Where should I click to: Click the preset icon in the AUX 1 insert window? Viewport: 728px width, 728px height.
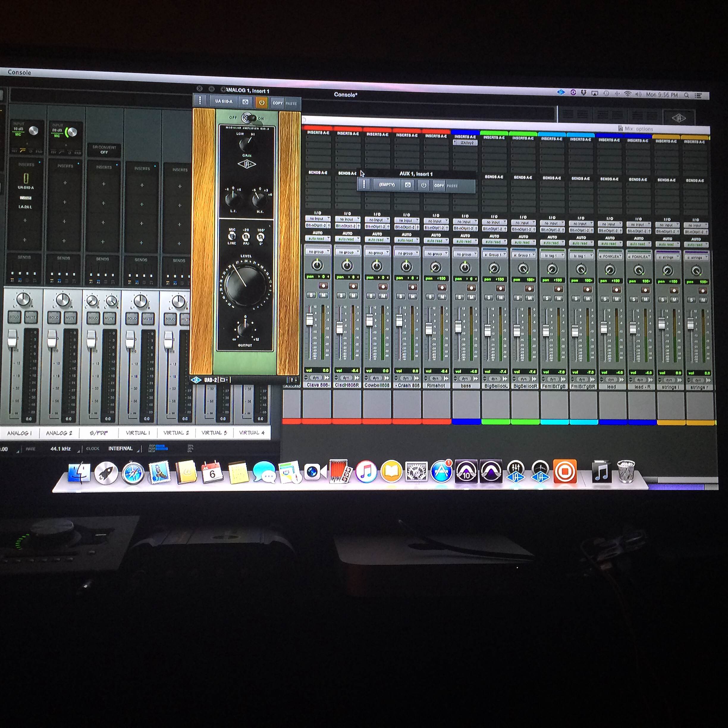(x=408, y=185)
